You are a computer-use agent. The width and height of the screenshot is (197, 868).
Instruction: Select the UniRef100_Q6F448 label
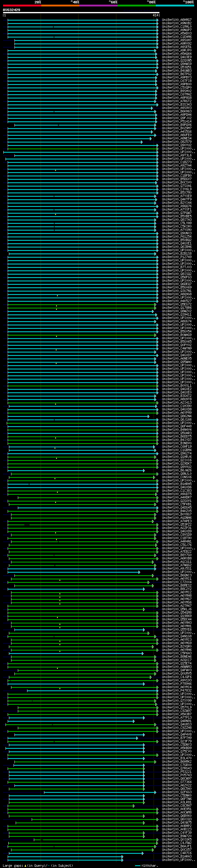(x=177, y=426)
